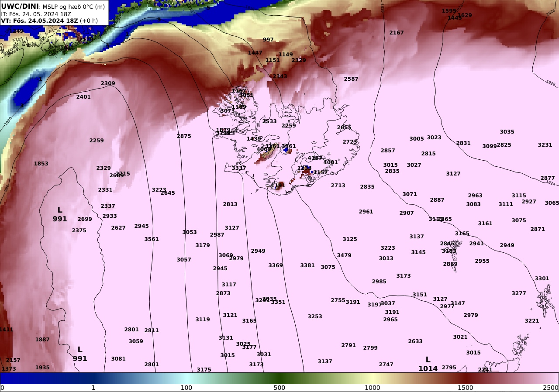559x392 pixels.
Task: Click the height value 2633
Action: (415, 341)
